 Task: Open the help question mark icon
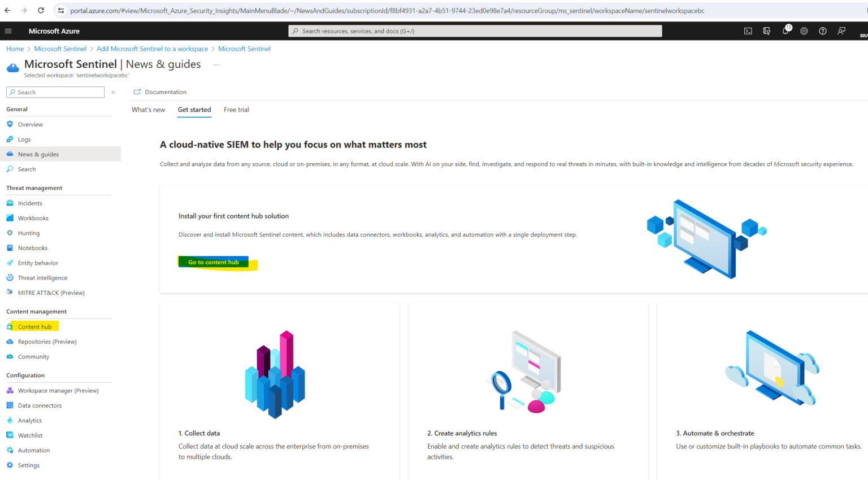(822, 31)
